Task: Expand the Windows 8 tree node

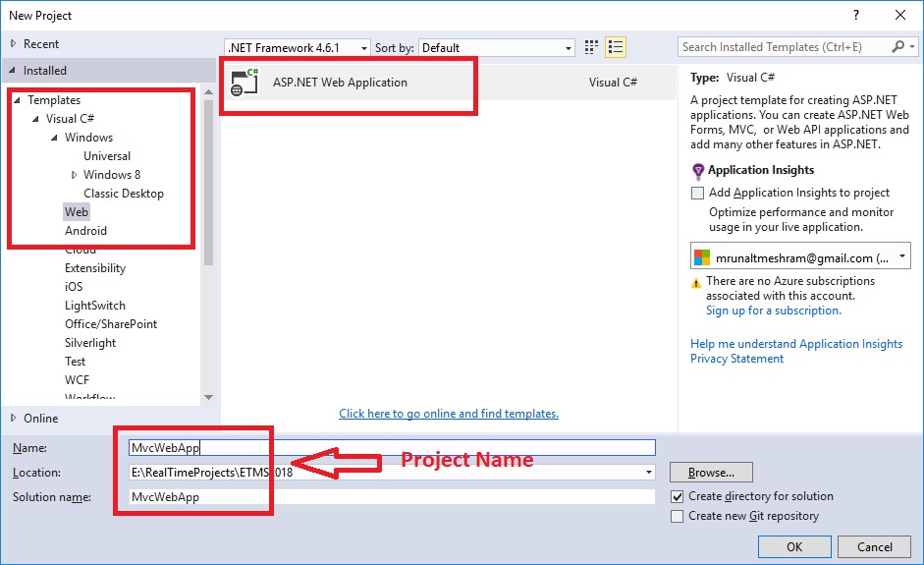Action: (x=74, y=175)
